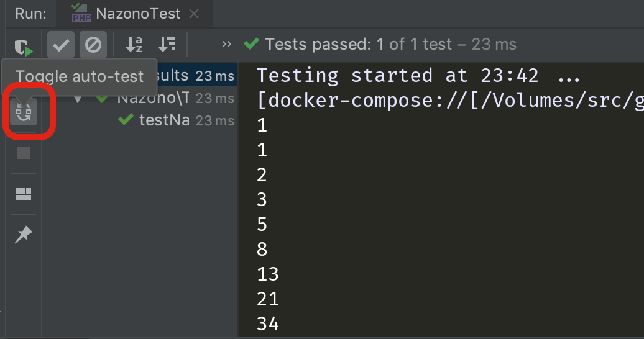644x339 pixels.
Task: Toggle the auto-test button
Action: click(x=24, y=112)
